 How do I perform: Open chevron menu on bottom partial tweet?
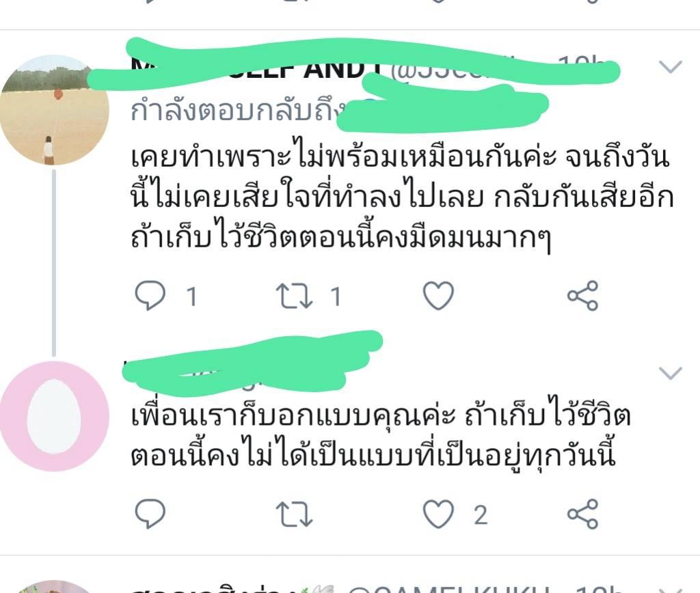pyautogui.click(x=671, y=590)
